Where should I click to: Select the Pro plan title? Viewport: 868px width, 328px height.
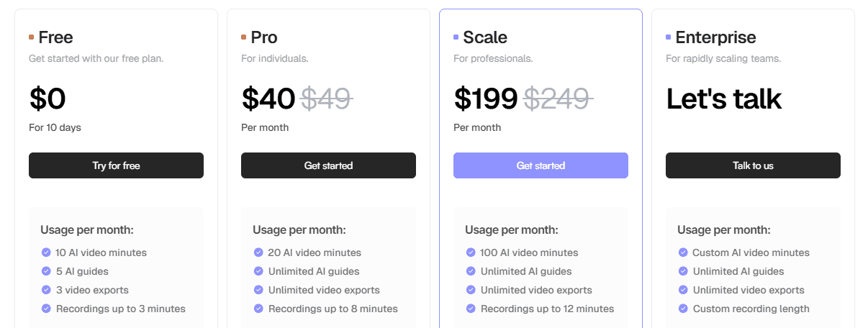(264, 37)
